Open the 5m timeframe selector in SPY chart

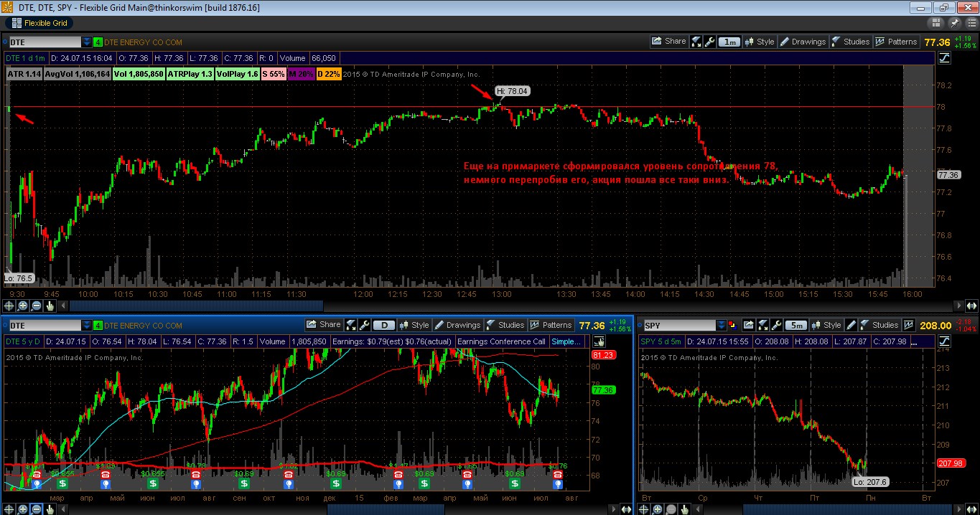click(x=795, y=325)
